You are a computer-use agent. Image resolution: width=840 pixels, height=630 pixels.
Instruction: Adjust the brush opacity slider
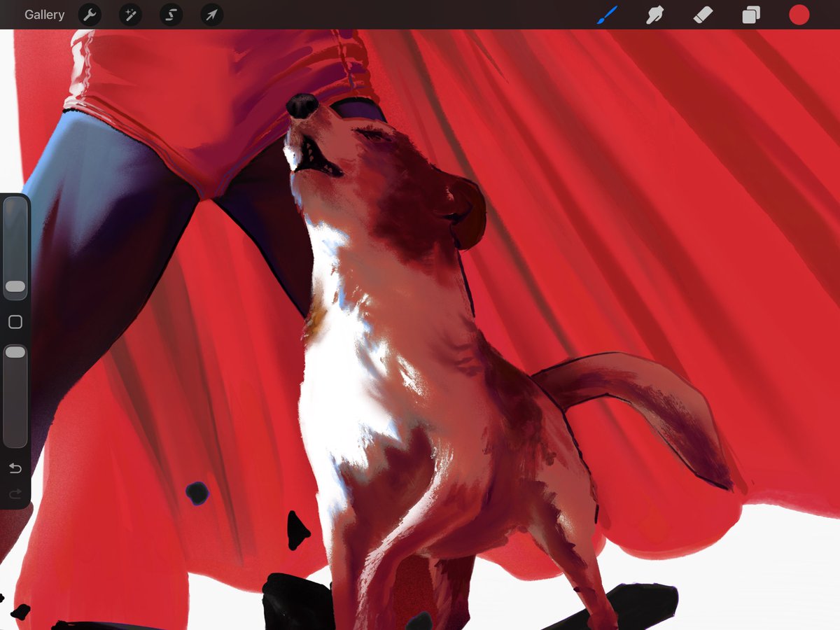click(x=15, y=395)
